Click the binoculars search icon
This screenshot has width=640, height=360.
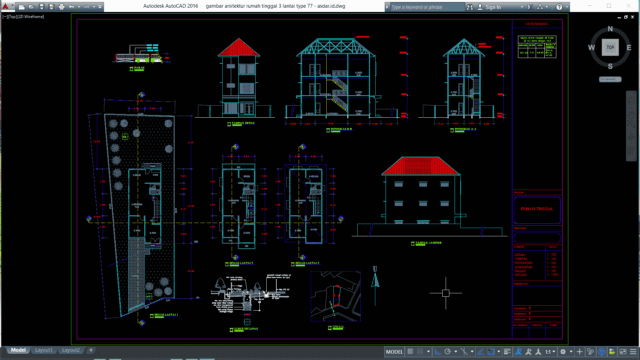pyautogui.click(x=470, y=7)
